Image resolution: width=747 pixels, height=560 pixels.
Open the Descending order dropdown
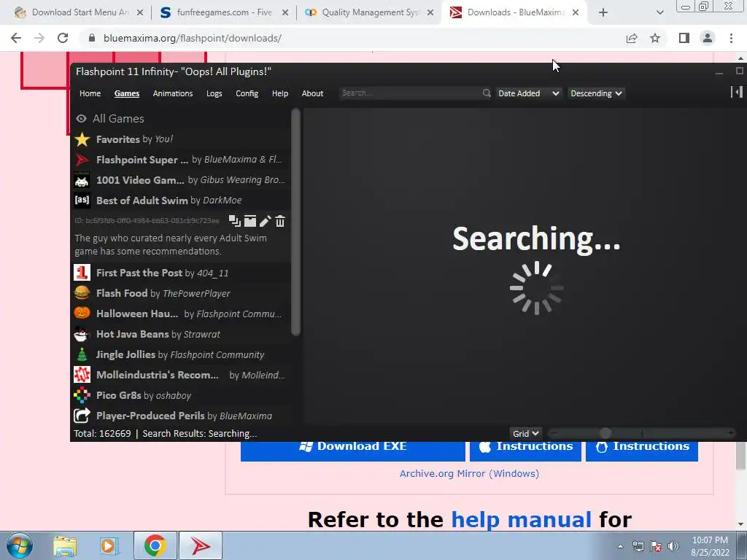coord(596,93)
